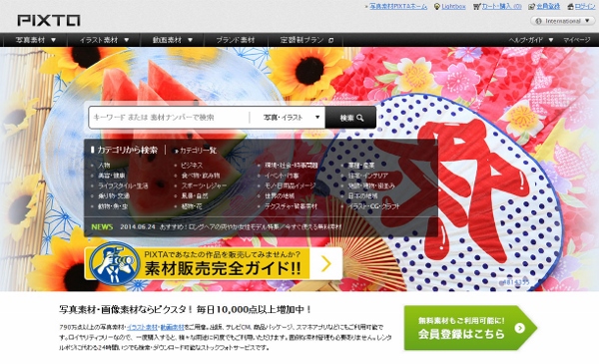Select the 美容・健康 category
This screenshot has width=599, height=364.
[x=111, y=176]
